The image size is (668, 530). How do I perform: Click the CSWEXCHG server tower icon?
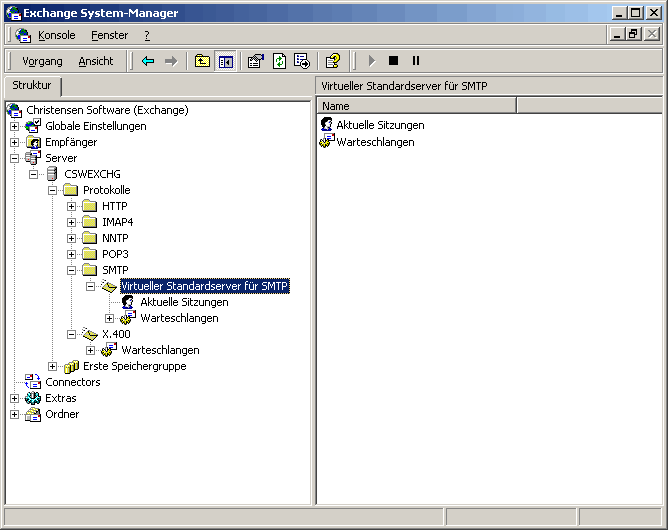[x=52, y=174]
